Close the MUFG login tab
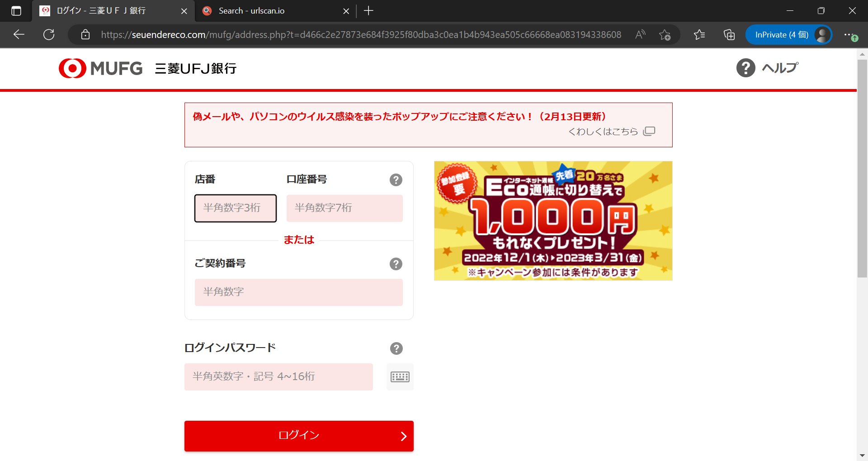Screen dimensions: 868x461 coord(184,11)
